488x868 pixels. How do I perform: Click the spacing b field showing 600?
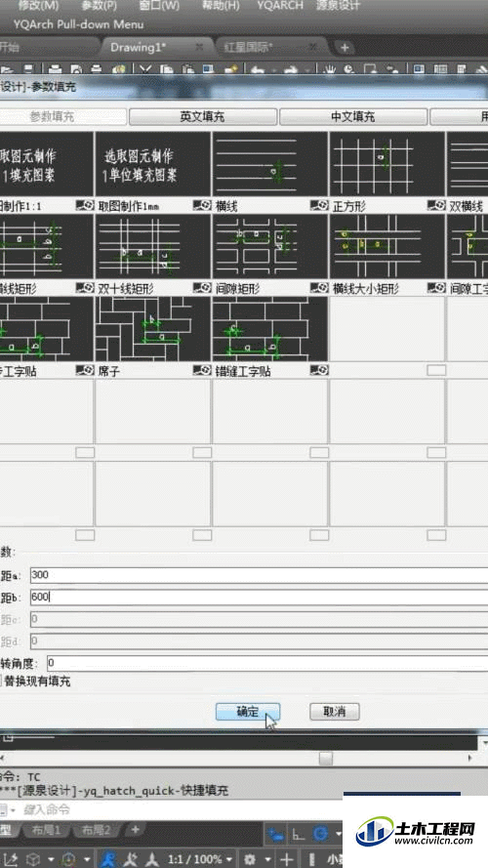pyautogui.click(x=259, y=598)
